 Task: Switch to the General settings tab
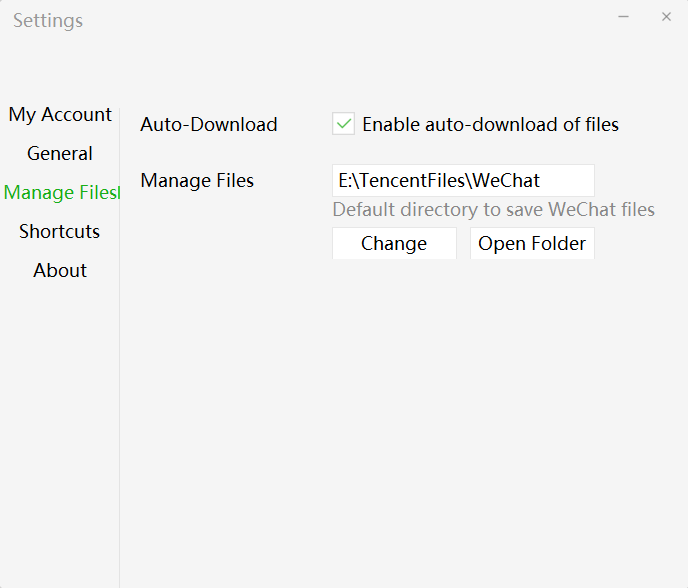point(60,154)
